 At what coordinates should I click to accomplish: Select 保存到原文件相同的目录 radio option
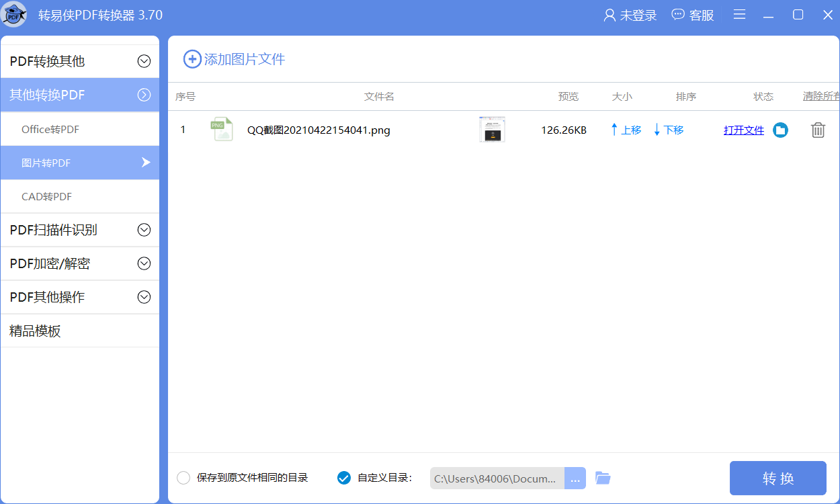click(183, 478)
